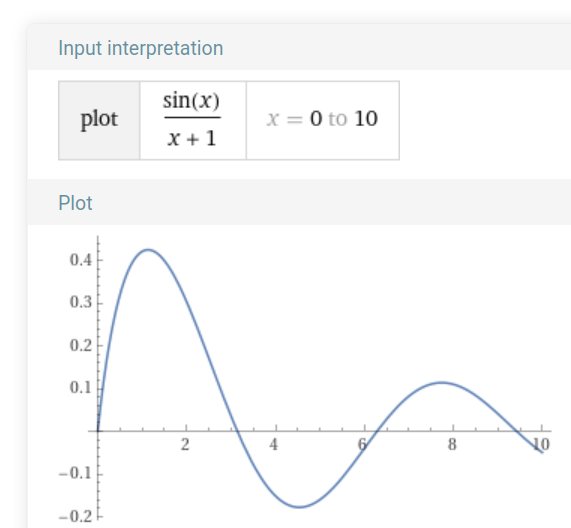Click the "Input interpretation" section heading
This screenshot has height=528, width=571.
tap(141, 48)
